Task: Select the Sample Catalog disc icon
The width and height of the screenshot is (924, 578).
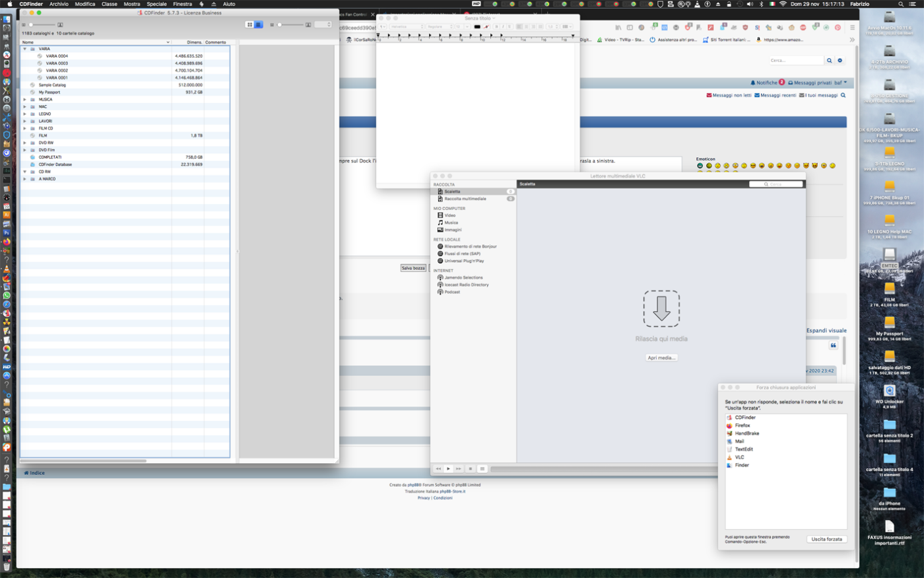Action: point(32,85)
